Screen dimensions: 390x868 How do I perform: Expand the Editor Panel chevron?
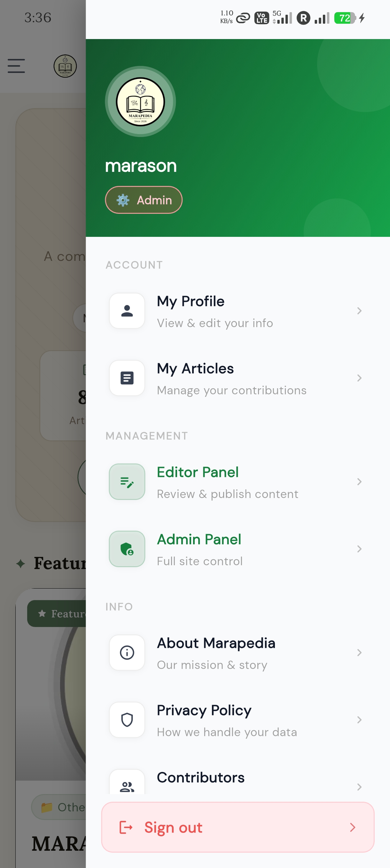tap(359, 482)
